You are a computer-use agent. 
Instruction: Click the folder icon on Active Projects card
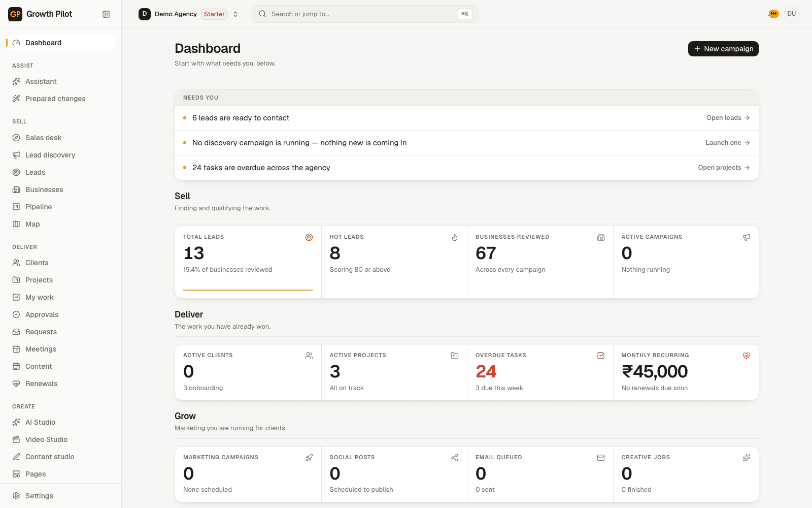(x=455, y=356)
